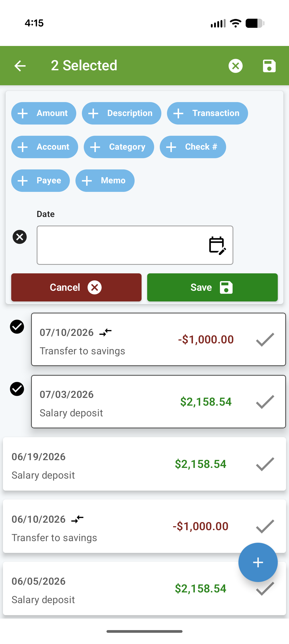
Task: Click the red Cancel button
Action: tap(76, 287)
